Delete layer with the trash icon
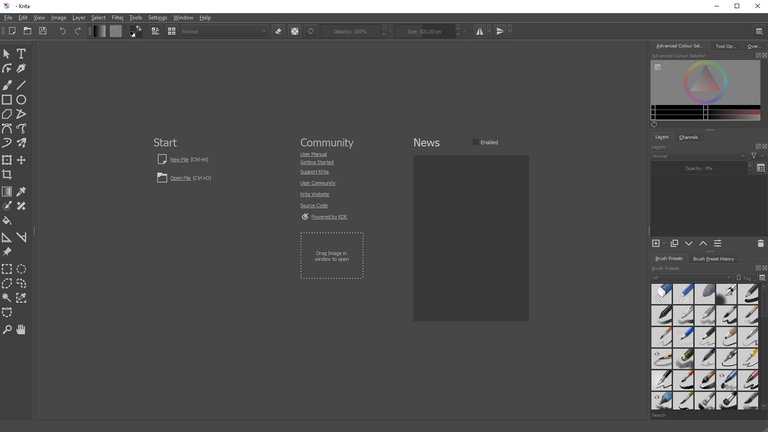 (760, 243)
